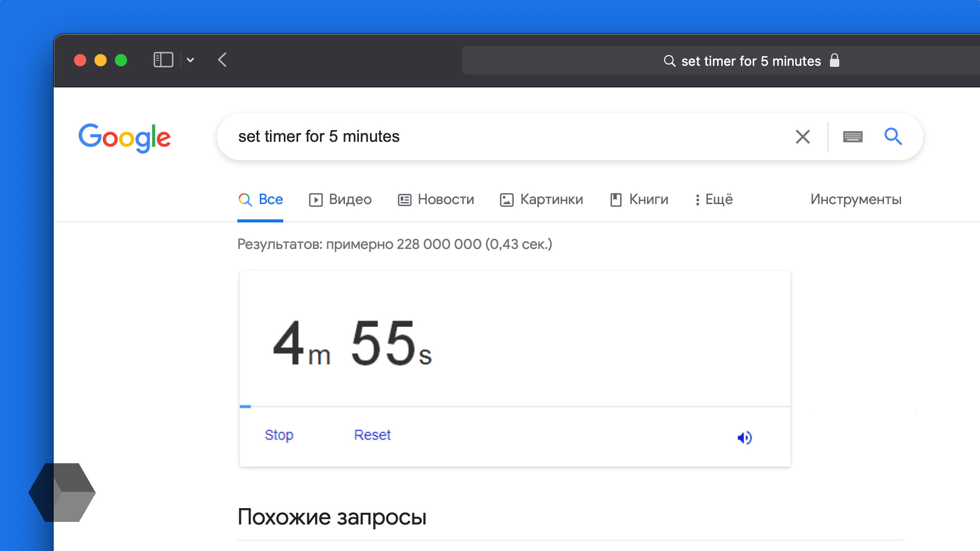This screenshot has width=980, height=551.
Task: Click the lock icon in address bar
Action: (835, 60)
